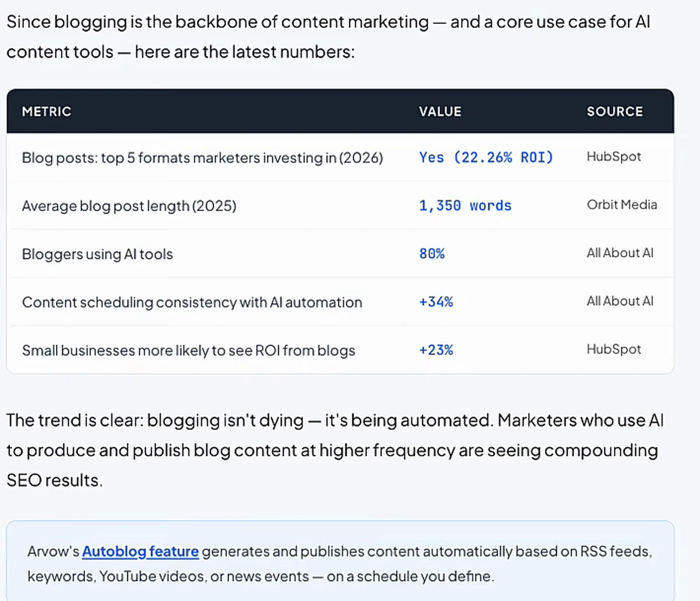Select 'Content scheduling consistency with AI automation' cell

(192, 302)
